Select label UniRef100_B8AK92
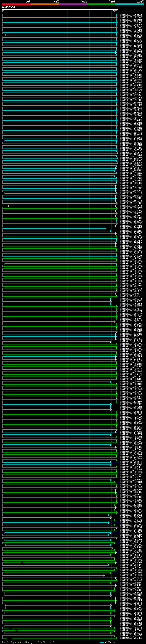The image size is (146, 644). point(131,103)
